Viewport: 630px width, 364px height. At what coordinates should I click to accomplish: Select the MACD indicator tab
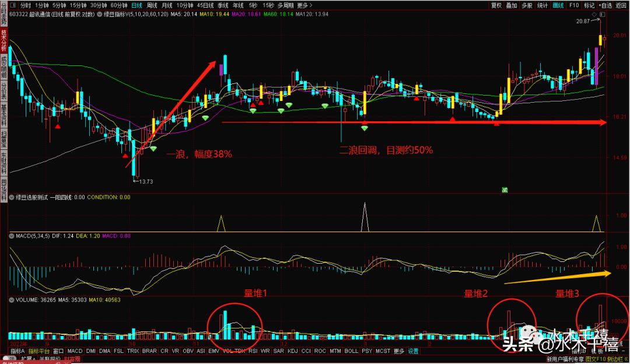[x=75, y=351]
